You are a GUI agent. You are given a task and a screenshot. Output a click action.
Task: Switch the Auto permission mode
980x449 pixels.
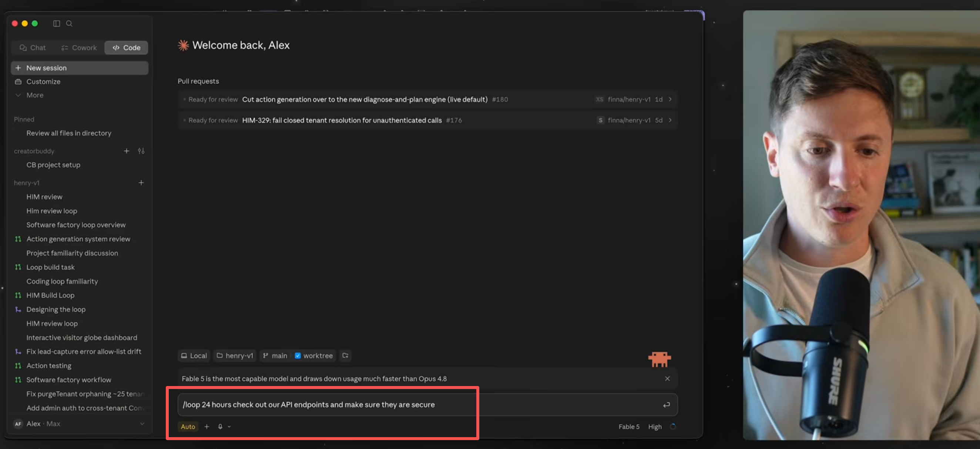(188, 427)
